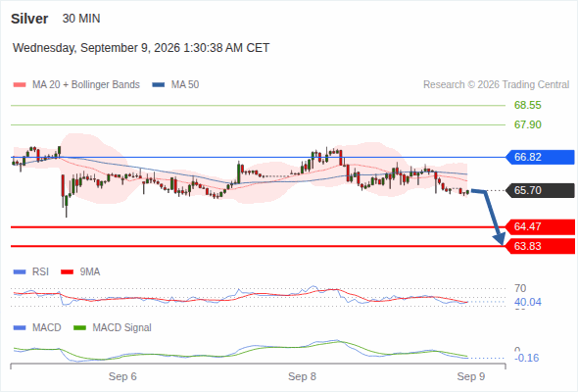The height and width of the screenshot is (392, 578).
Task: Click the RSI legend color marker
Action: (20, 272)
